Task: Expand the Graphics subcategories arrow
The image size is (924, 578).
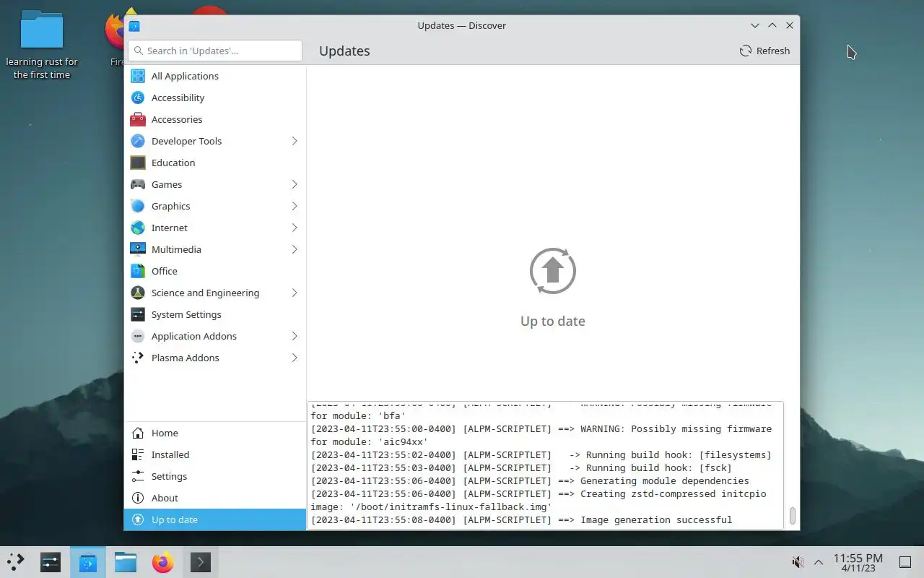Action: click(x=295, y=206)
